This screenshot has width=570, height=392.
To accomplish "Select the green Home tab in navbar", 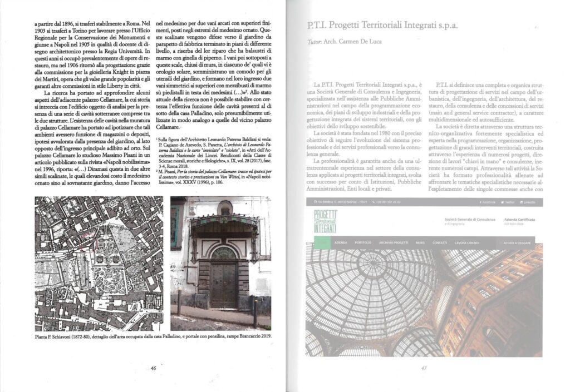I will [x=321, y=243].
